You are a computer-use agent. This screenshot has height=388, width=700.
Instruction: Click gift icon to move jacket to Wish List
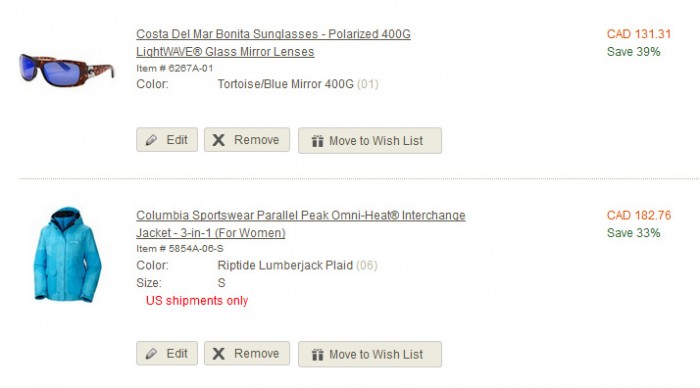(317, 355)
